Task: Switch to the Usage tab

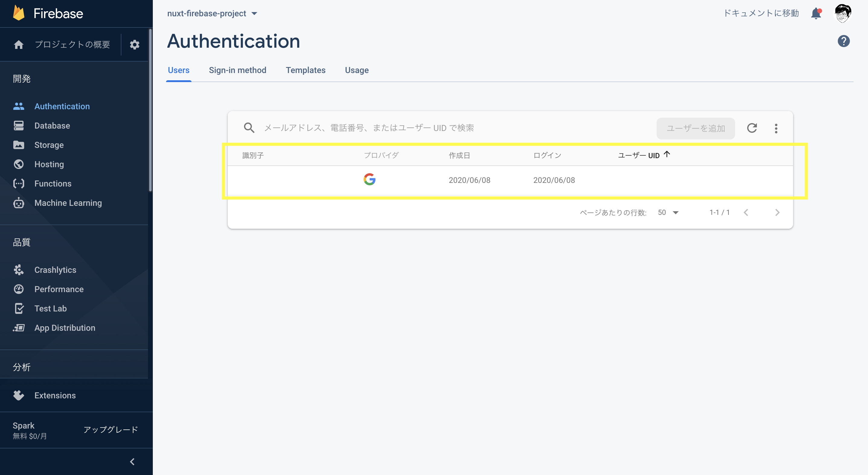Action: pyautogui.click(x=356, y=70)
